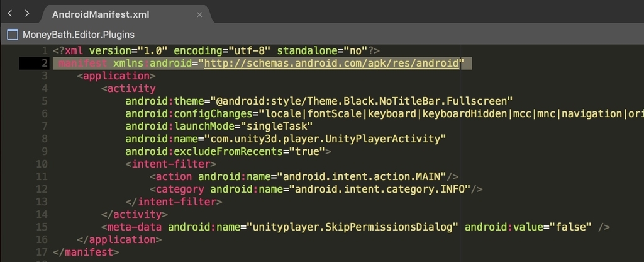The width and height of the screenshot is (644, 262).
Task: Go back with the left arrow
Action: (x=10, y=14)
